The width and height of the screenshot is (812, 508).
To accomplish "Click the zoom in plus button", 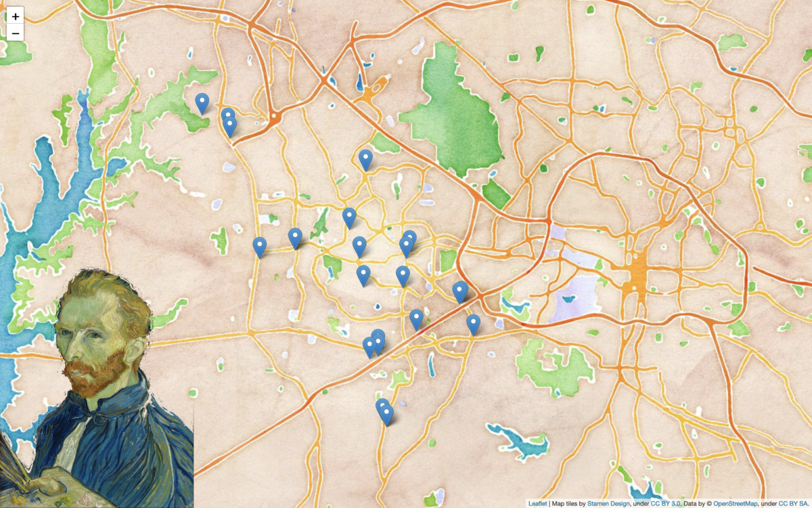I will coord(15,16).
